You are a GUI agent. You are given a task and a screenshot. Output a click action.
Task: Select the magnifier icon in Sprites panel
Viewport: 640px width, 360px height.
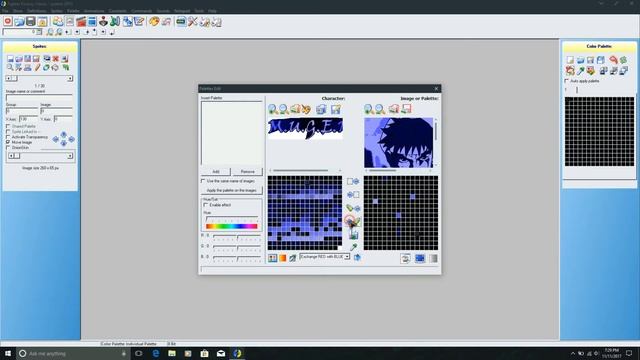10,68
